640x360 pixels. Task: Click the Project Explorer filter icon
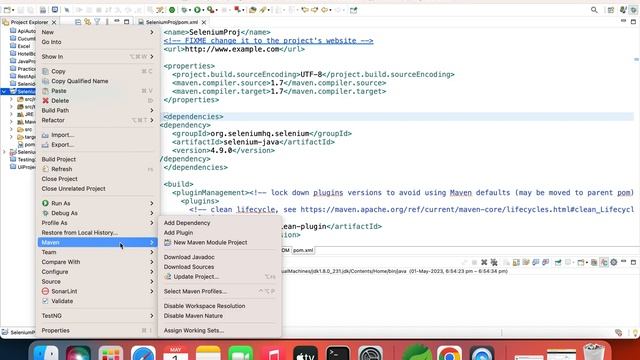click(x=97, y=22)
